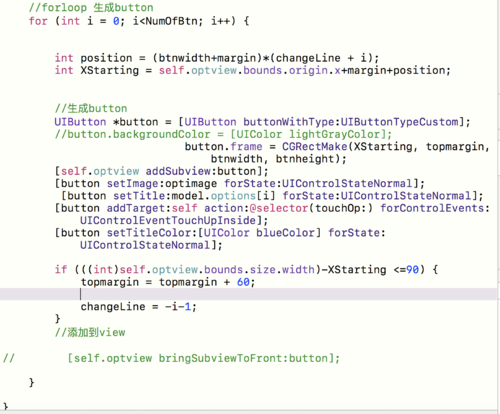Click the UIButtonTypeCustom constant

[399, 122]
